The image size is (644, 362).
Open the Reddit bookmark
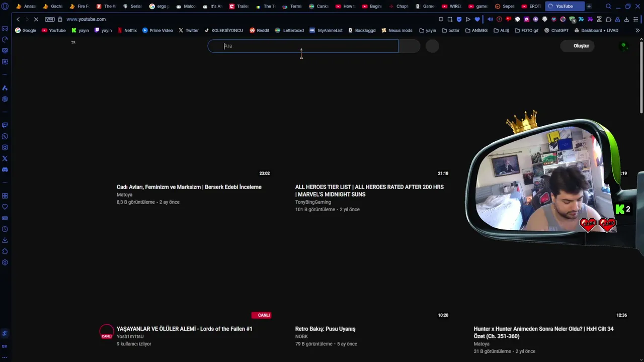click(x=260, y=30)
